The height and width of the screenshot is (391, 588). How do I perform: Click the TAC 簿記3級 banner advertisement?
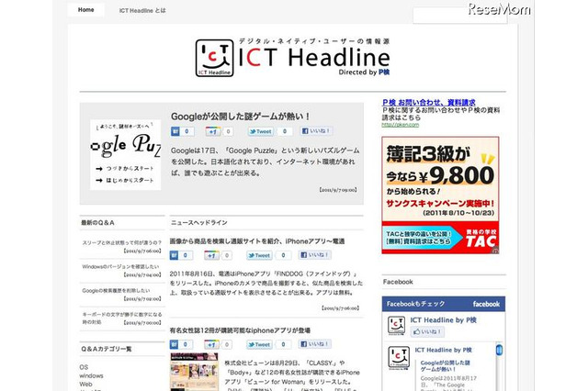[440, 195]
